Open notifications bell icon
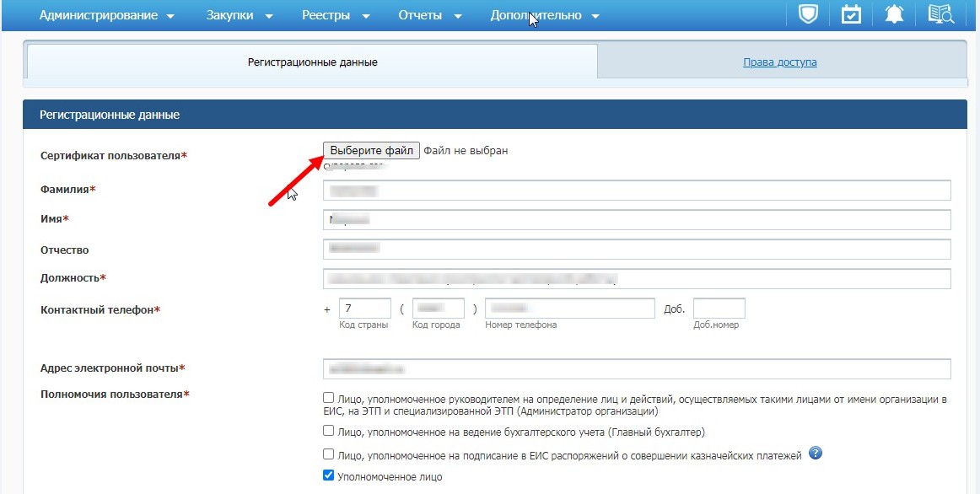This screenshot has height=494, width=980. [x=895, y=14]
